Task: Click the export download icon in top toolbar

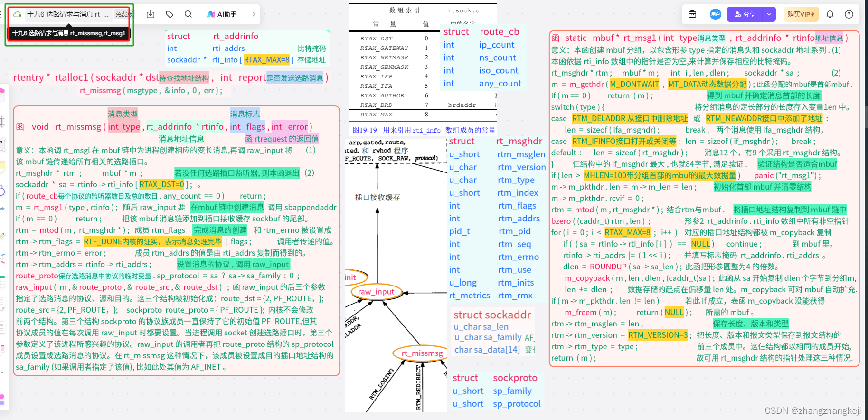Action: pos(151,14)
